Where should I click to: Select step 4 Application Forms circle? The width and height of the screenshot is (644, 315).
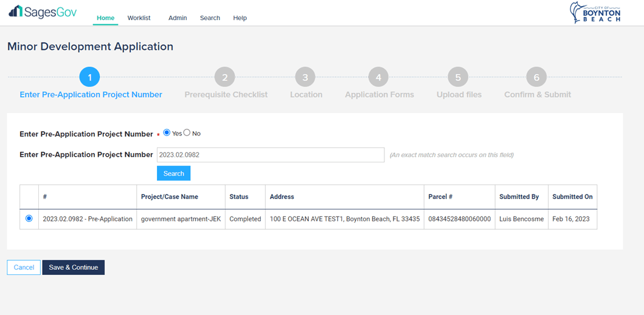[378, 77]
